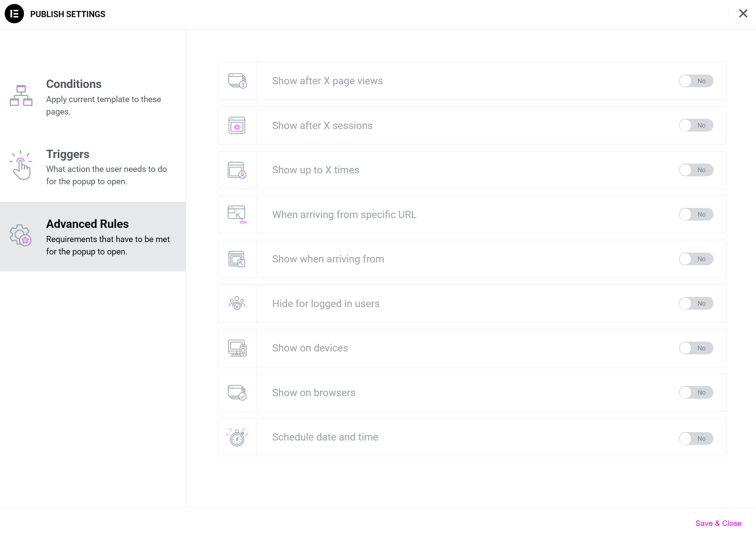Screen dimensions: 756x535
Task: Enable Schedule date and time toggle
Action: 696,439
